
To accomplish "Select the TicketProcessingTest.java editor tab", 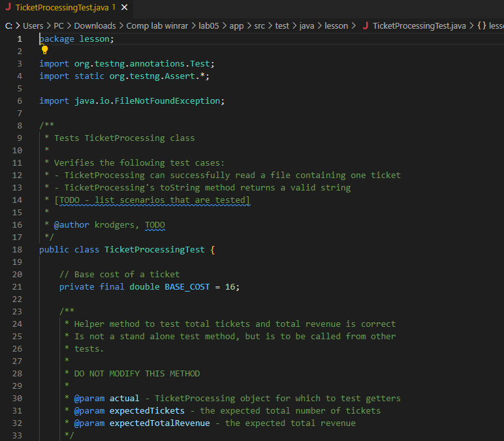I will (x=66, y=7).
